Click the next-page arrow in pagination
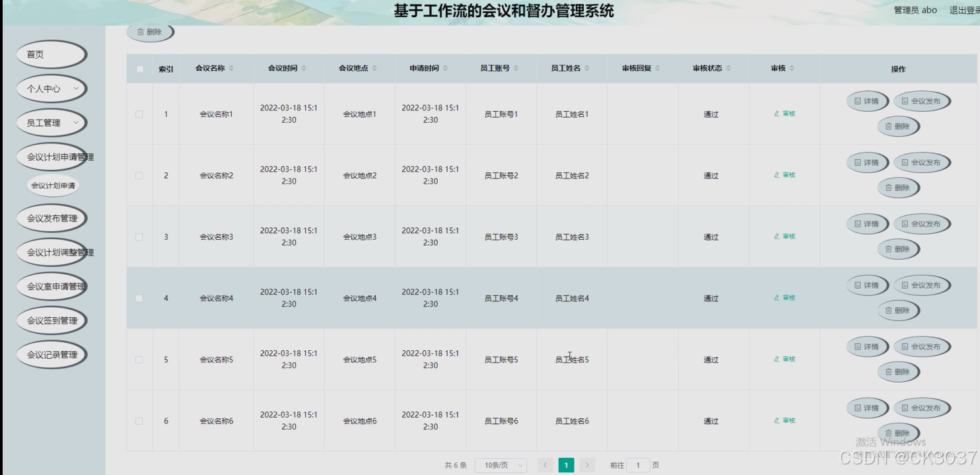 click(587, 465)
